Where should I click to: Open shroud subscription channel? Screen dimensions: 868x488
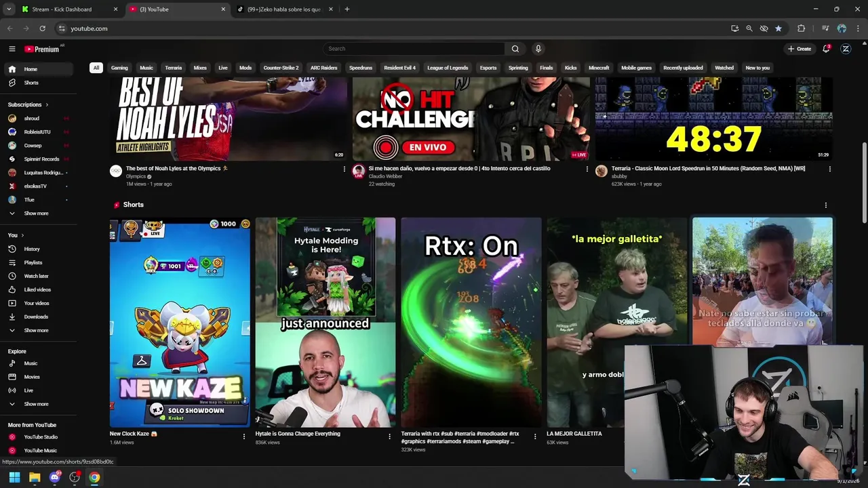tap(37, 119)
